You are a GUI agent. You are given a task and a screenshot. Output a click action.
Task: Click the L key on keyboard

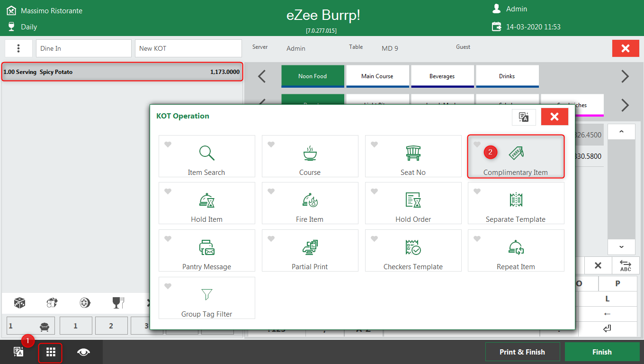point(608,299)
